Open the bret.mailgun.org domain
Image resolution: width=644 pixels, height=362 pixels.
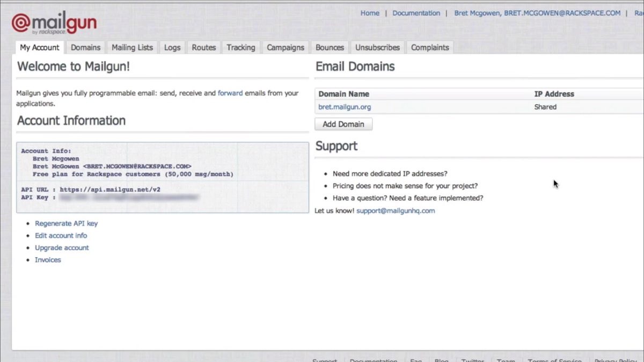[x=344, y=107]
